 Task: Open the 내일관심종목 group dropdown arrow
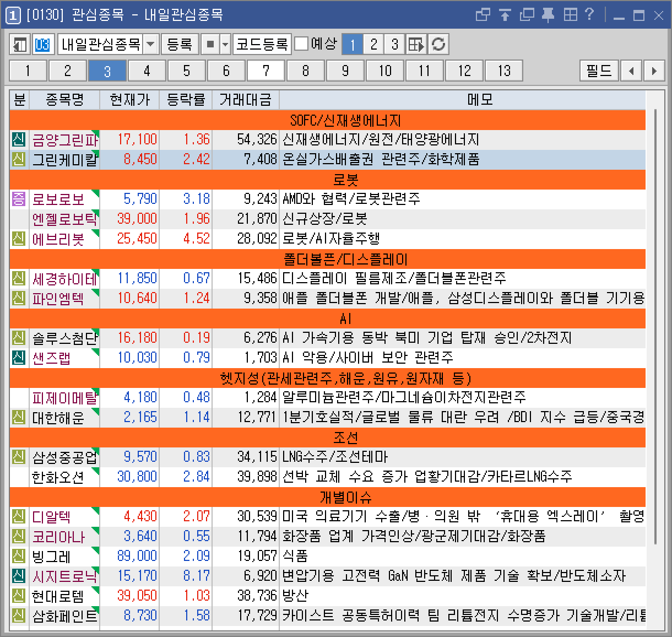tap(150, 44)
